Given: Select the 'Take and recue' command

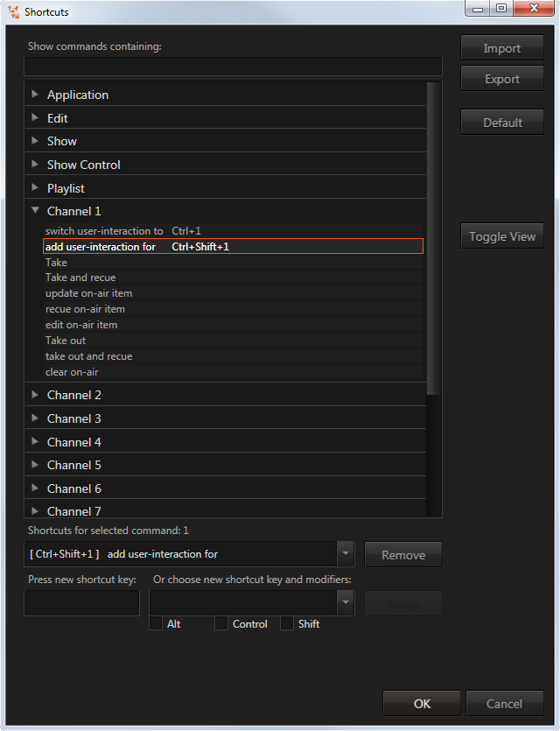Looking at the screenshot, I should (x=80, y=278).
